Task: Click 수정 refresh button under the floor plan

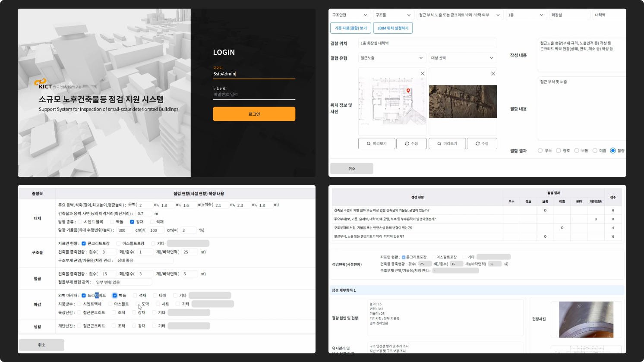Action: (x=411, y=144)
